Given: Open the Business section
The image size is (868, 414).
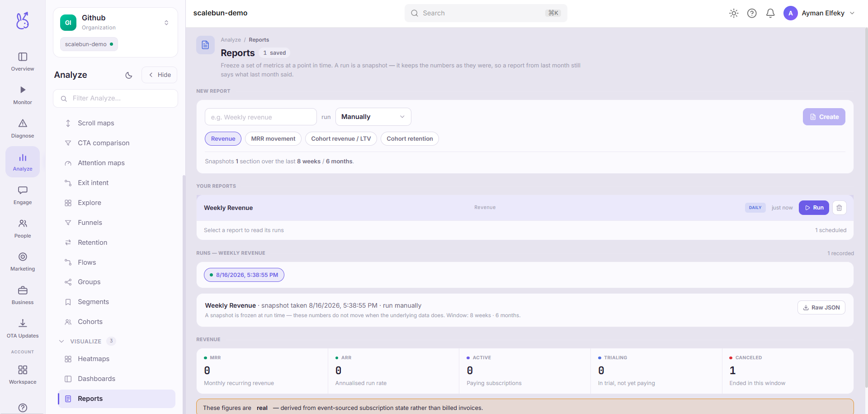Looking at the screenshot, I should (23, 295).
